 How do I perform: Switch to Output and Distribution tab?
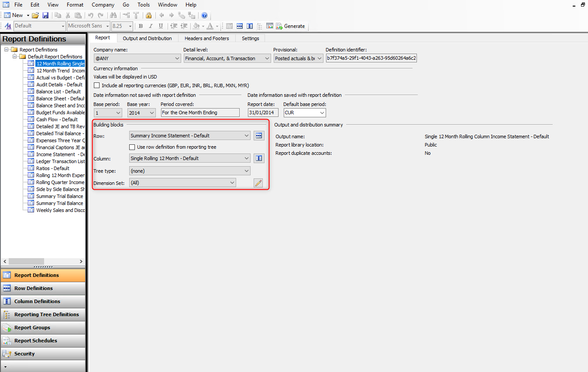tap(147, 38)
